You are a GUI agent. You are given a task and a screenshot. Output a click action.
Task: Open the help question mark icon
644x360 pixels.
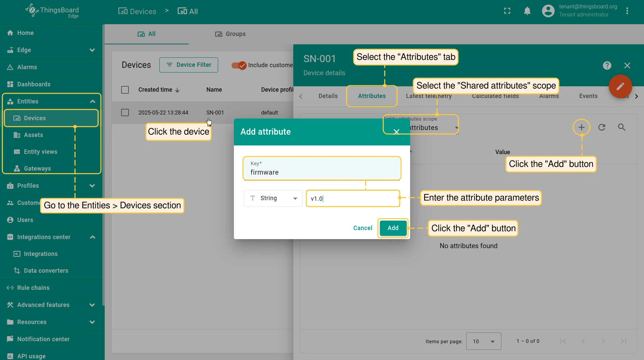pyautogui.click(x=607, y=65)
